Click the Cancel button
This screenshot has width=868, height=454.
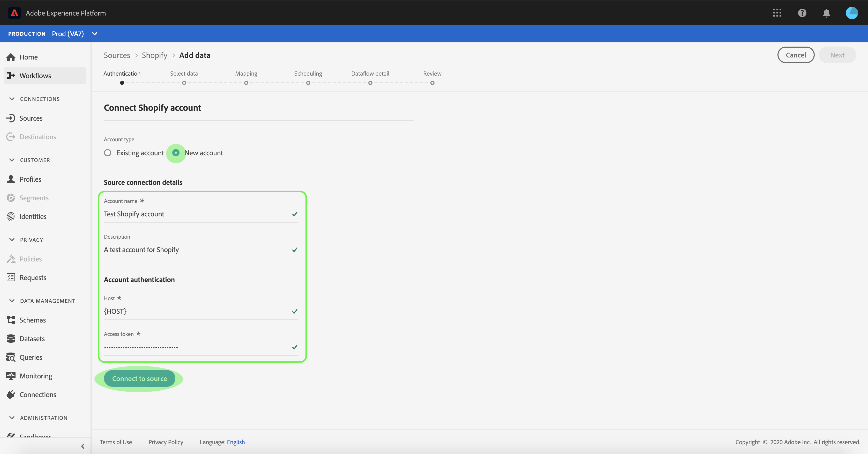pyautogui.click(x=796, y=55)
